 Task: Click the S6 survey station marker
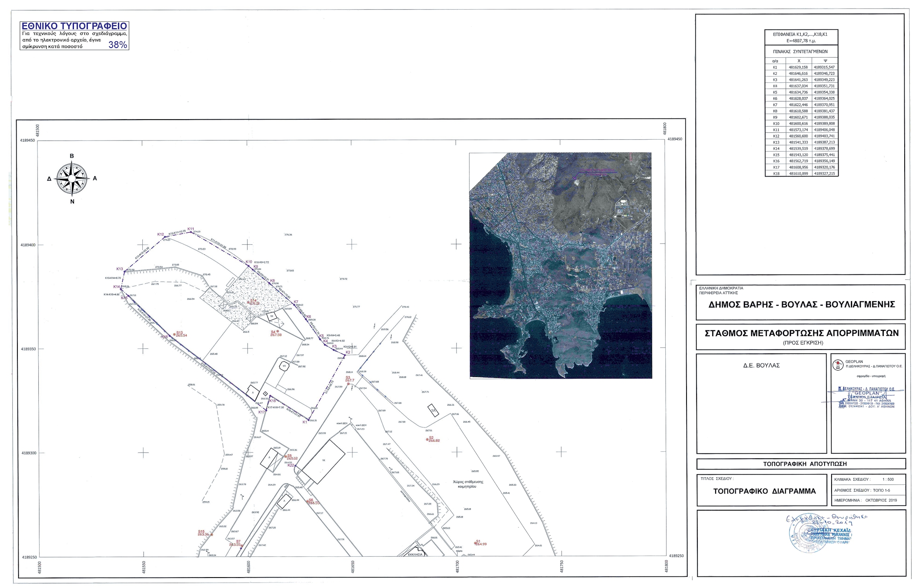[x=307, y=501]
